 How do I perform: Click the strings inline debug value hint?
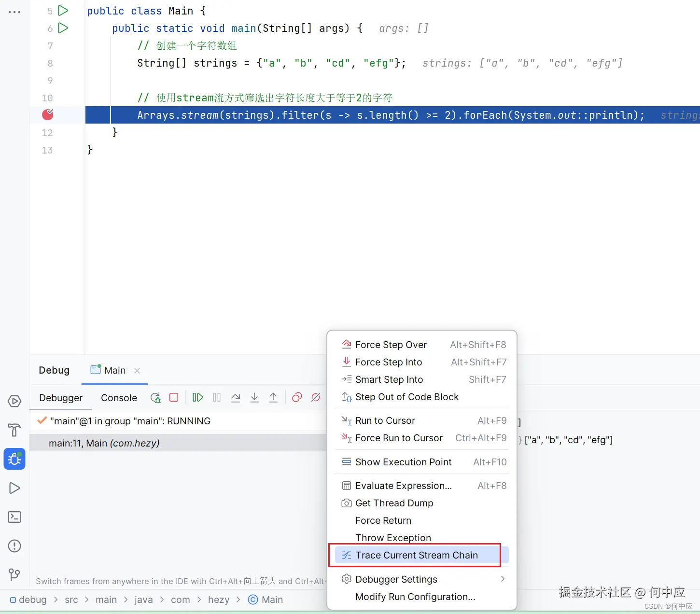[x=522, y=63]
